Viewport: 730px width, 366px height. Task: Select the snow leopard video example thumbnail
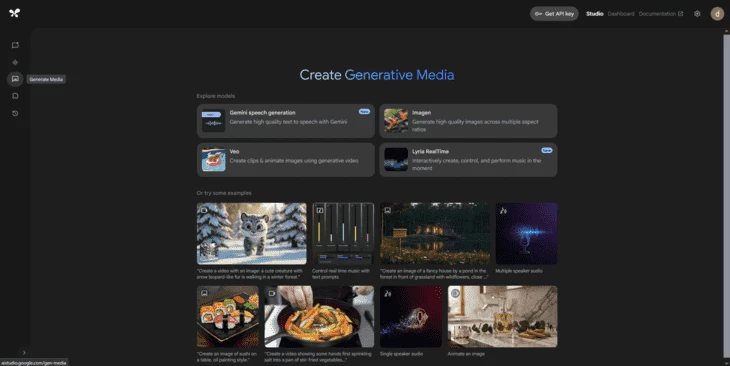(x=252, y=233)
